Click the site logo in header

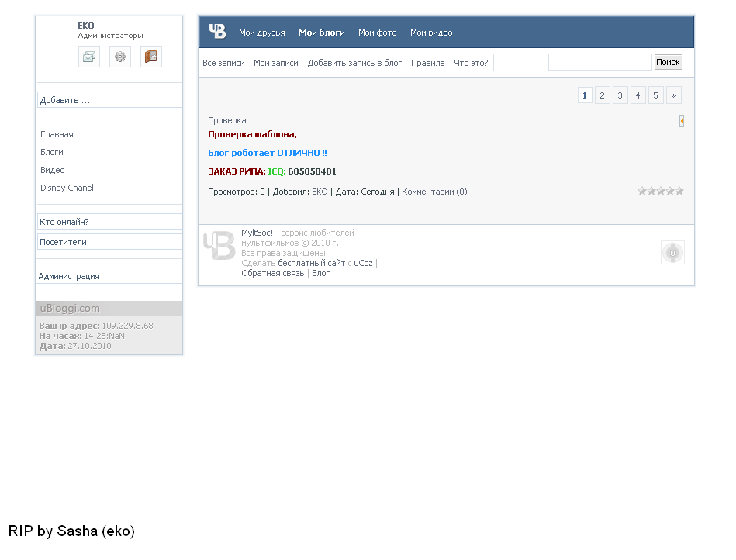click(217, 32)
